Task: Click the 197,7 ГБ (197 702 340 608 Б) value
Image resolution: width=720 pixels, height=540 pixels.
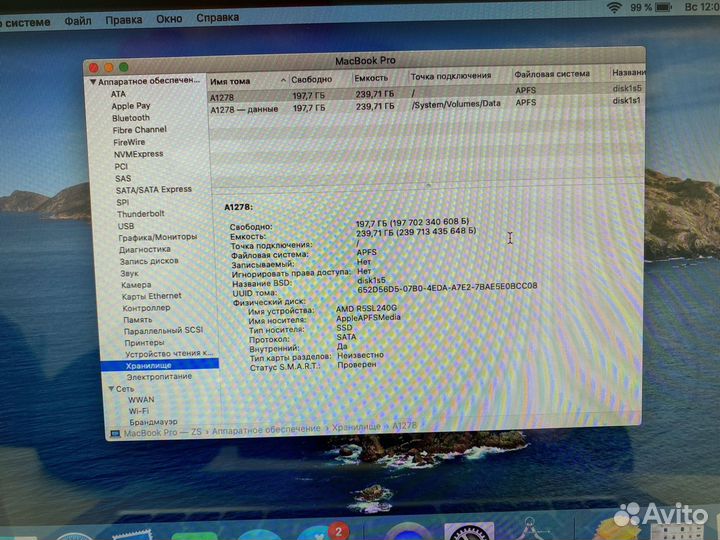Action: 412,223
